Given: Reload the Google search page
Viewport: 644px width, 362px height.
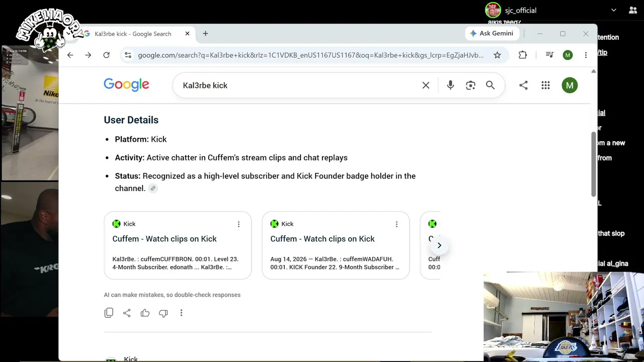Looking at the screenshot, I should 106,55.
